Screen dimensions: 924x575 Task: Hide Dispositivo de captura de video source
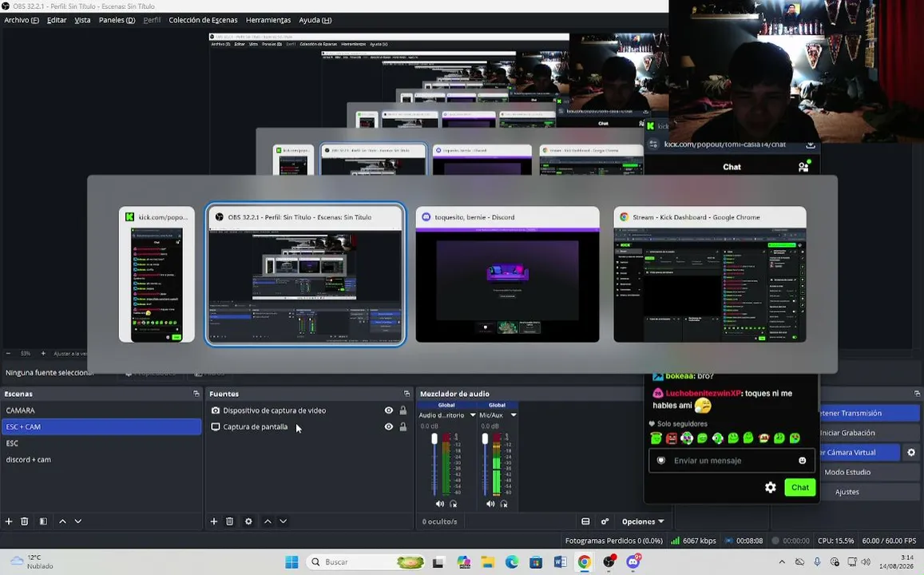point(388,410)
